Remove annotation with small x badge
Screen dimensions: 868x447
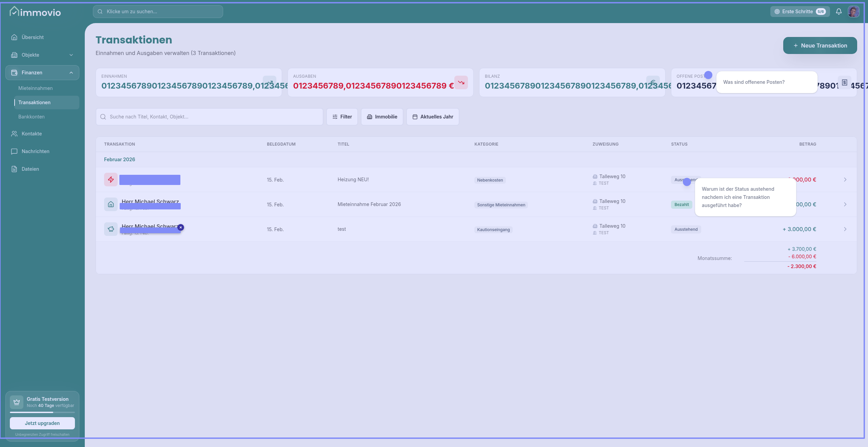pos(181,227)
